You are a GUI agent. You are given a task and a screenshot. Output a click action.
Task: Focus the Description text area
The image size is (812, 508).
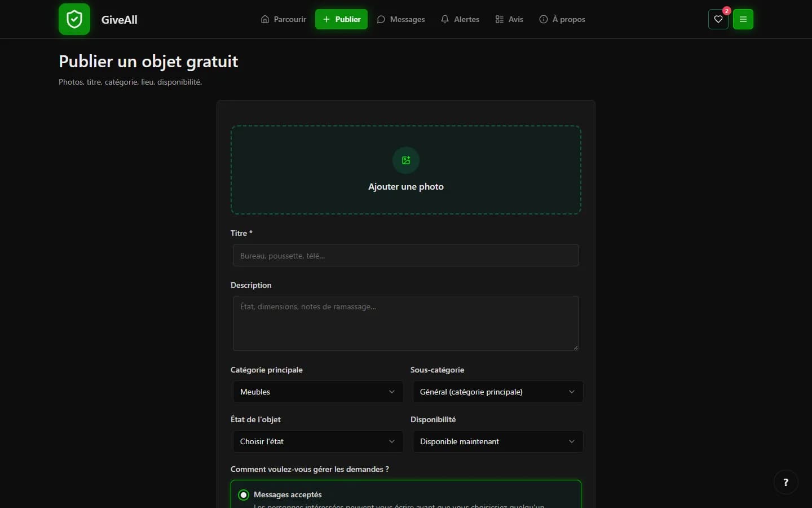coord(406,323)
